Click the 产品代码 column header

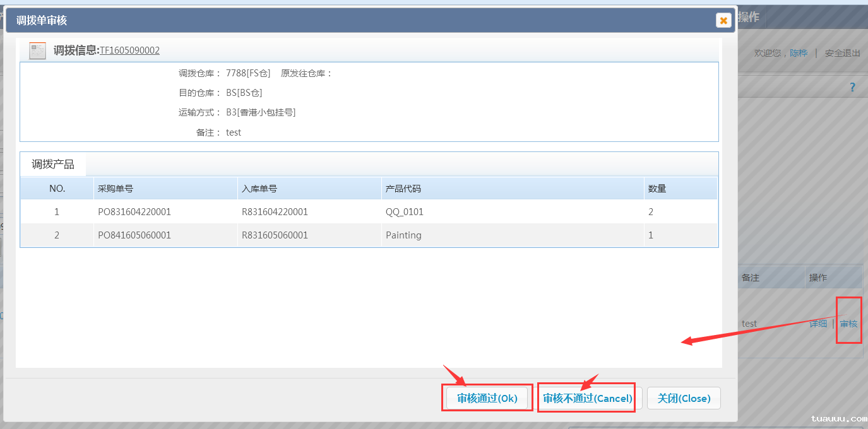pos(403,189)
